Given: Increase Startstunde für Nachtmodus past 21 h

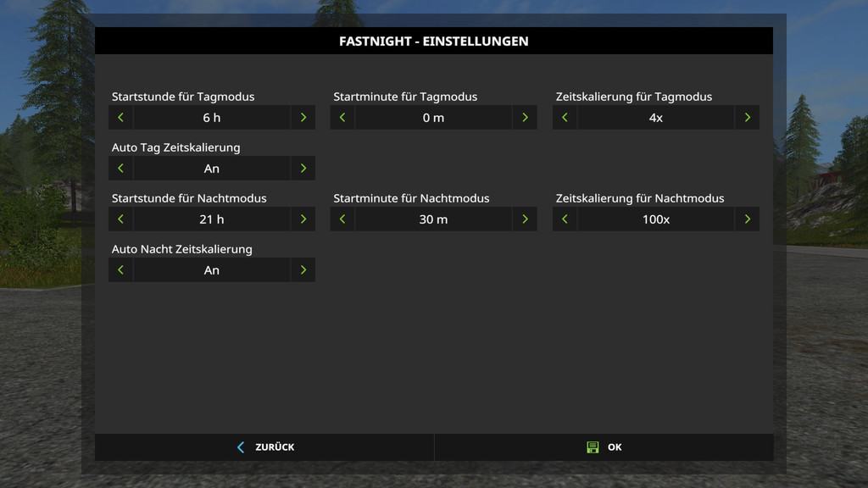Looking at the screenshot, I should pos(303,219).
